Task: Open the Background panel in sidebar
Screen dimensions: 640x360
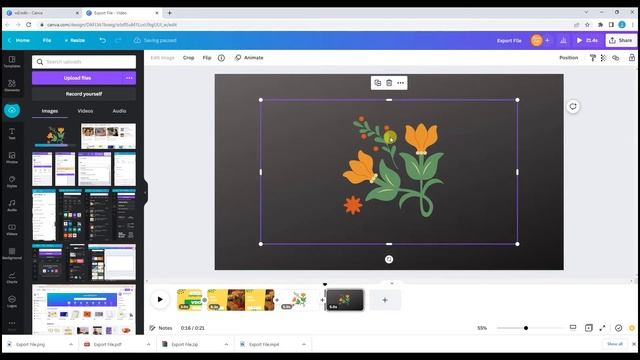Action: click(x=12, y=253)
